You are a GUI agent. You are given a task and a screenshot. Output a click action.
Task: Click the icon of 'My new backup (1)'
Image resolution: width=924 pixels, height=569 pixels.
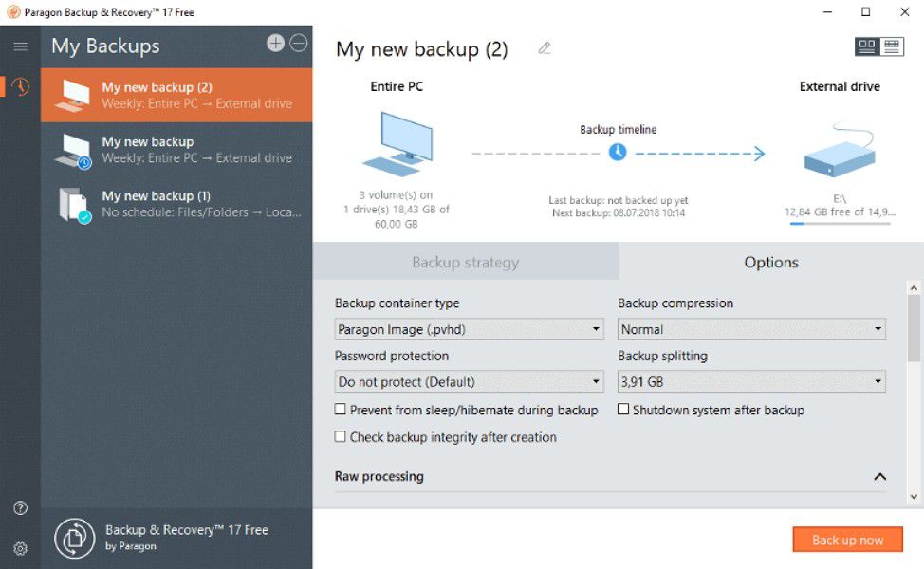[75, 205]
